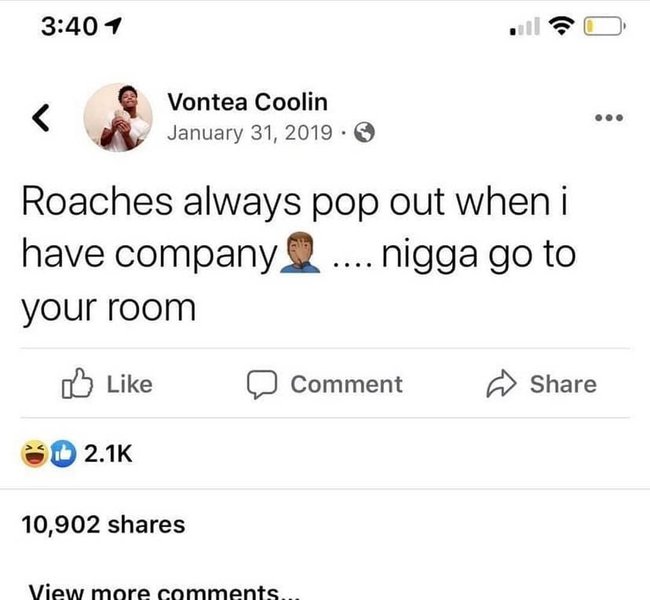650x600 pixels.
Task: Toggle Like on this post
Action: click(x=107, y=384)
